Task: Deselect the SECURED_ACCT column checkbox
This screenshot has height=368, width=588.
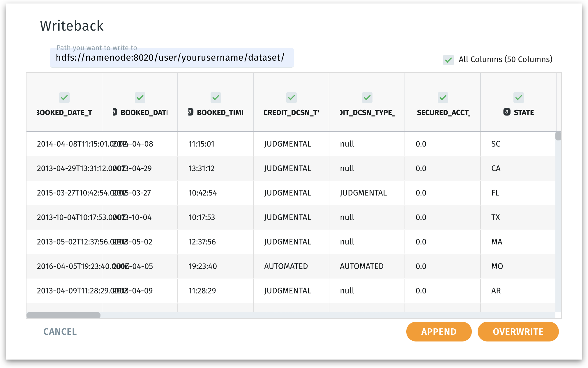Action: click(443, 98)
